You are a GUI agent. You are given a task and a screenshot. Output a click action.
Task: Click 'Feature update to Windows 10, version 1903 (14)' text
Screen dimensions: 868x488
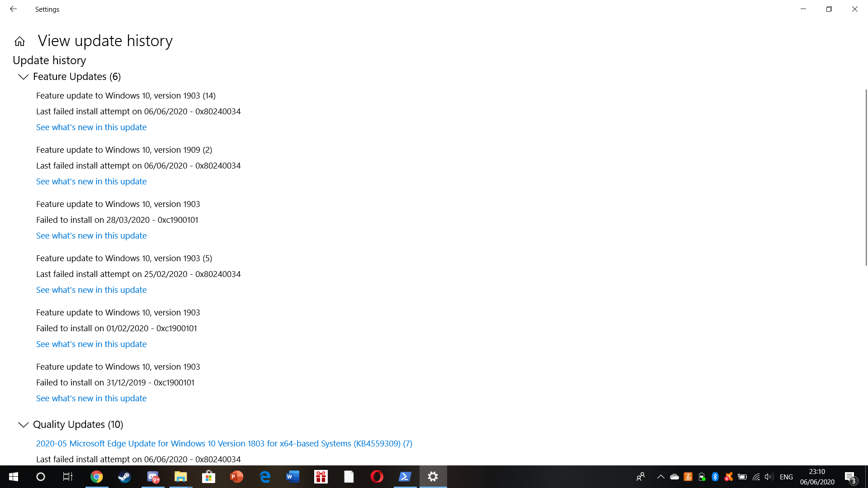(x=126, y=95)
